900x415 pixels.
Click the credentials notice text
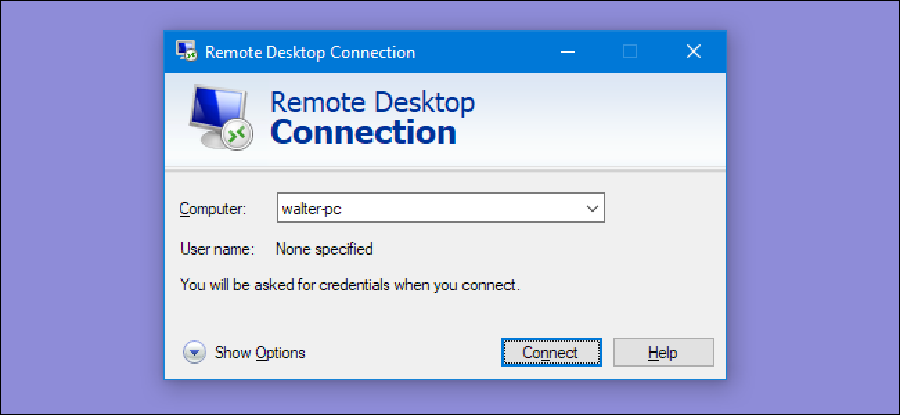pyautogui.click(x=350, y=284)
